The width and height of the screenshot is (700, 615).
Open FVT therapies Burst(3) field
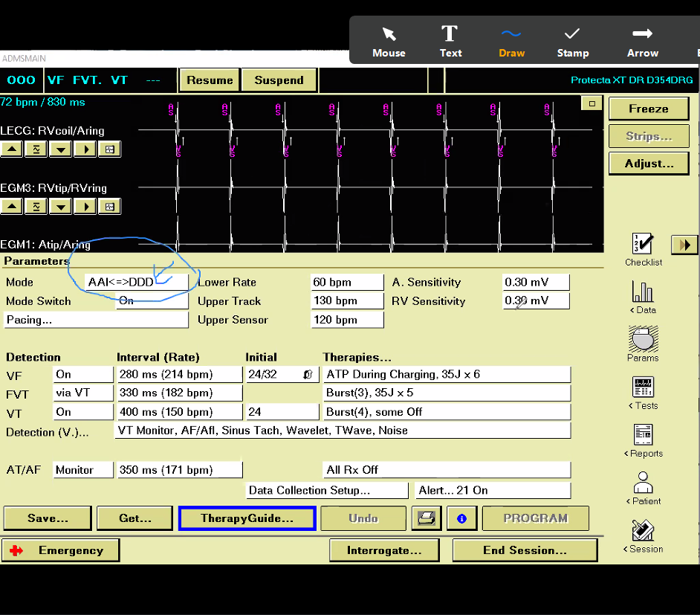tap(447, 393)
